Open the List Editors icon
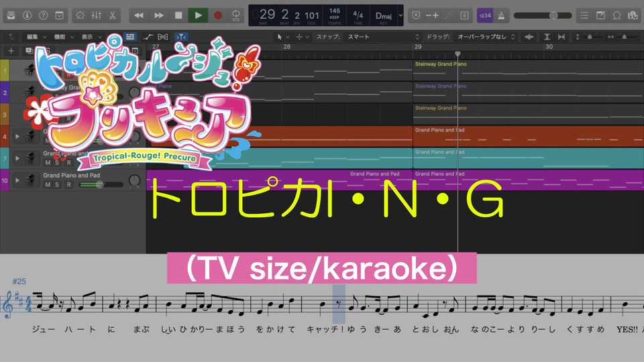The height and width of the screenshot is (362, 644). click(584, 15)
